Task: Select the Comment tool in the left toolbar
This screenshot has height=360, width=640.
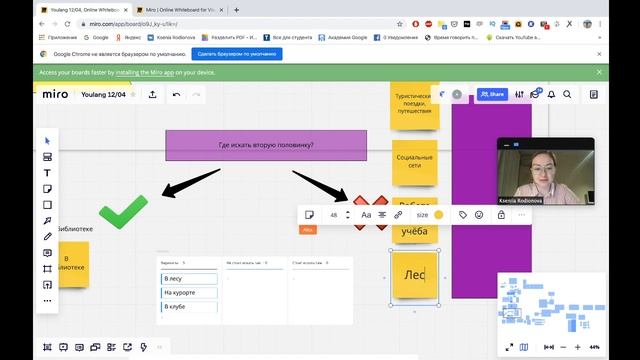Action: (x=47, y=253)
